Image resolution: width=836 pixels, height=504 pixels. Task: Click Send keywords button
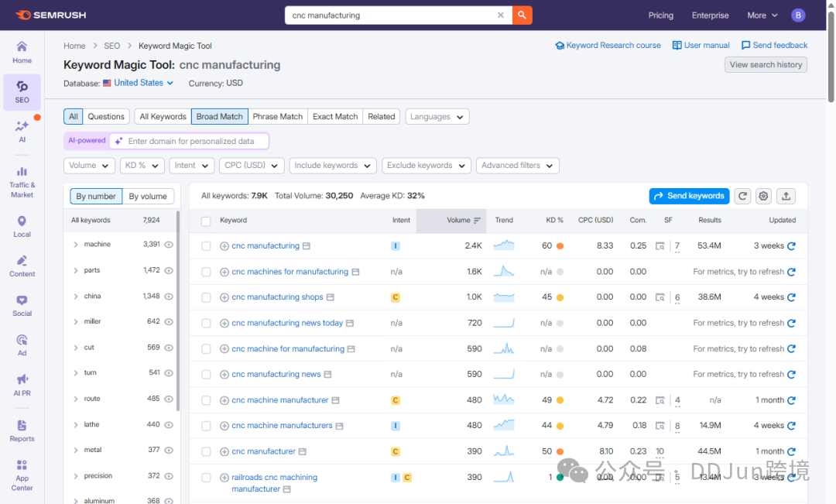point(689,196)
